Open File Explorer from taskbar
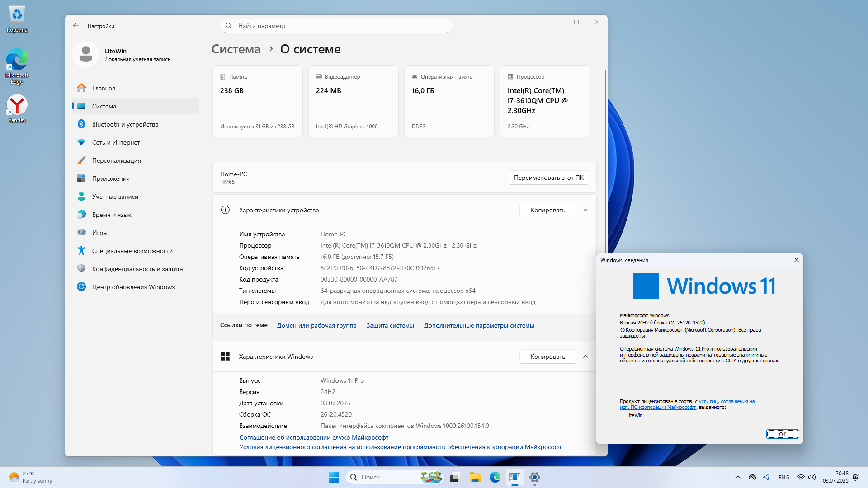868x488 pixels. click(475, 477)
